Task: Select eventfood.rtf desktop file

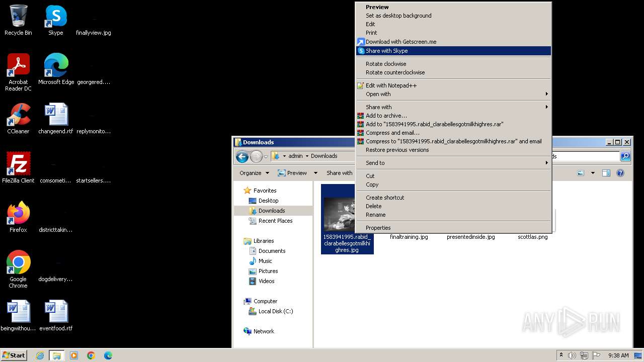Action: point(56,316)
